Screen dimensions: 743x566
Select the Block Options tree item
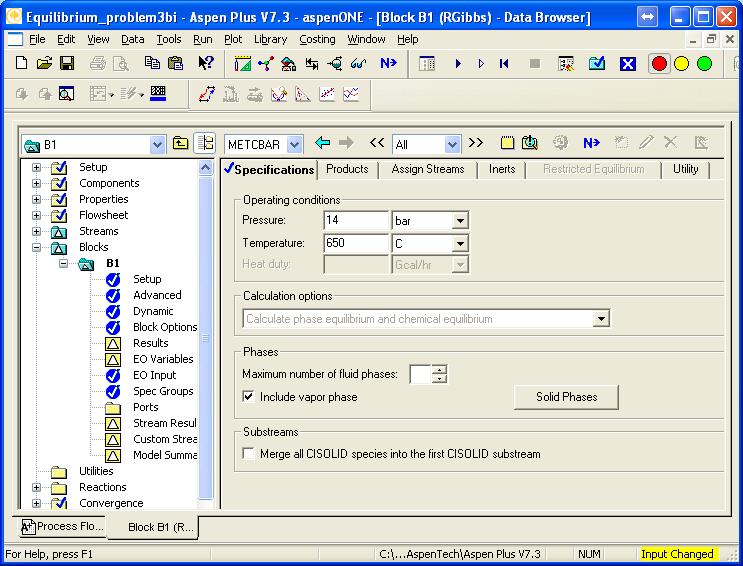[x=165, y=327]
